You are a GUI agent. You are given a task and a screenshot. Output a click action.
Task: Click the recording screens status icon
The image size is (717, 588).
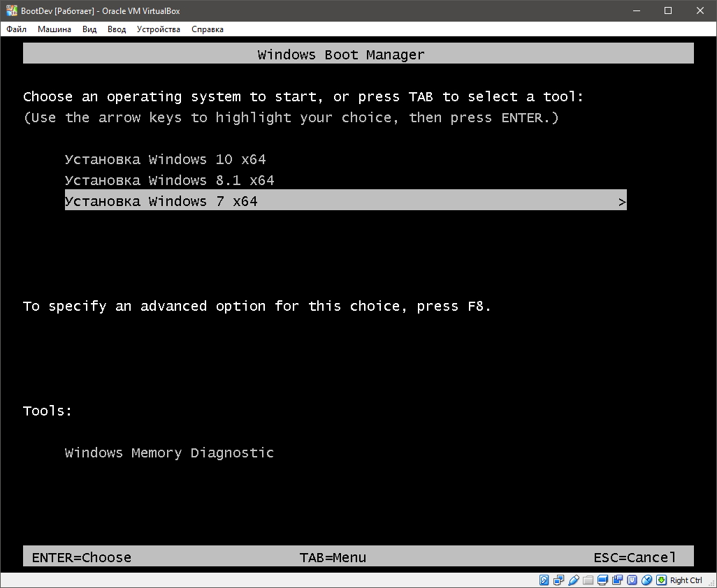coord(617,580)
